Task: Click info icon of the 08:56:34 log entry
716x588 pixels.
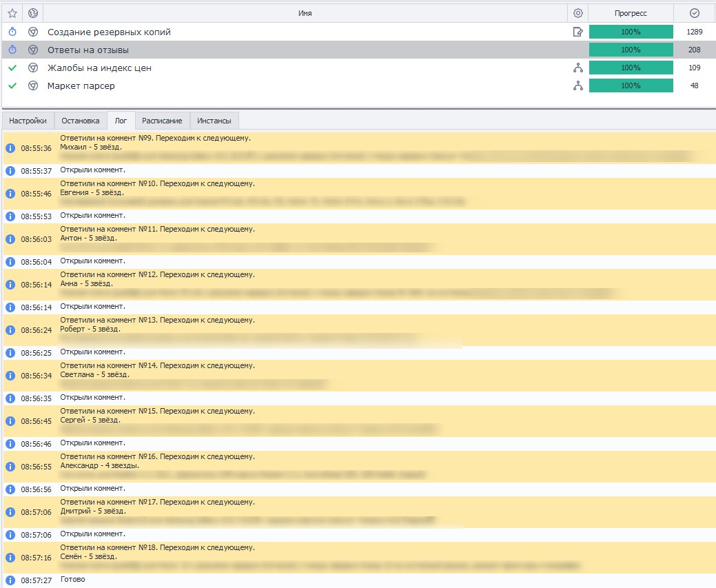Action: click(x=10, y=376)
